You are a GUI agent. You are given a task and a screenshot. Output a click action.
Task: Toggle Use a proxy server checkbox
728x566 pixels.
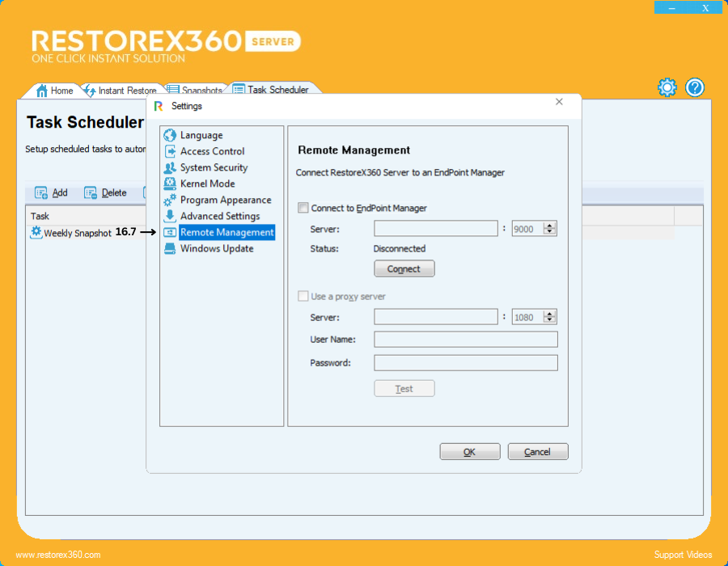pos(303,296)
